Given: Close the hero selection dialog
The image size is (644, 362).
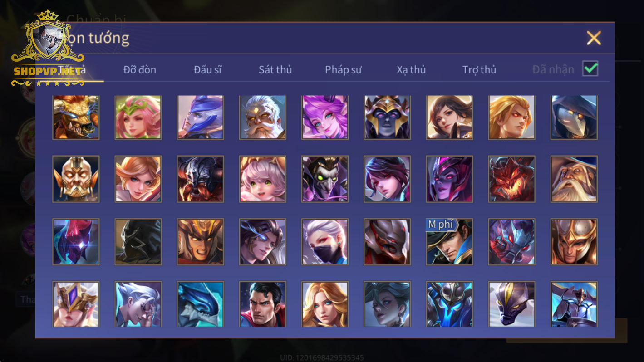Looking at the screenshot, I should [x=594, y=38].
